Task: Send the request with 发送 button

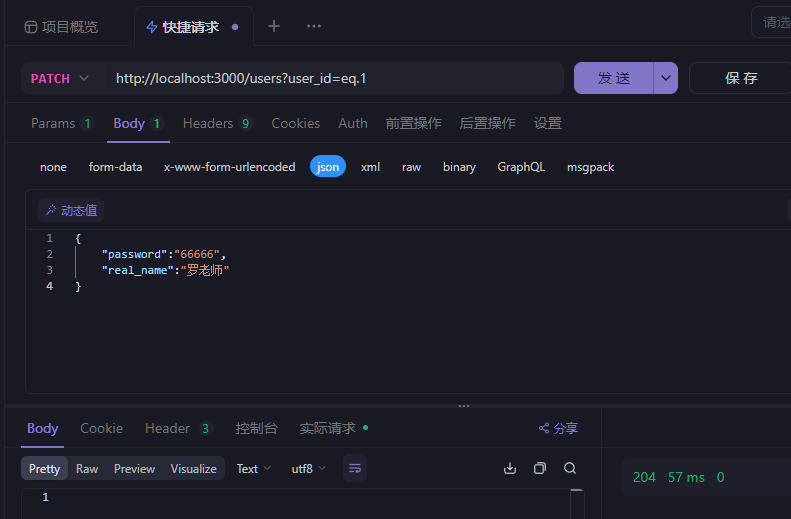Action: pos(613,78)
